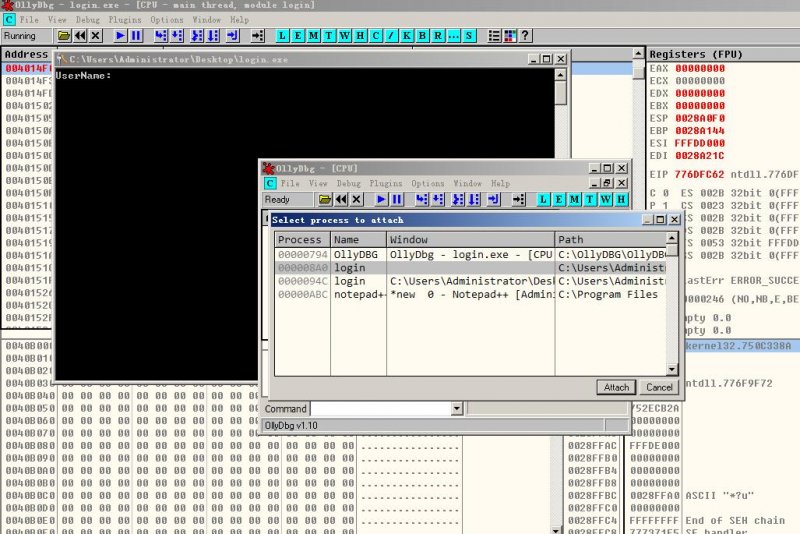
Task: Open References via R button in main toolbar
Action: (x=438, y=36)
